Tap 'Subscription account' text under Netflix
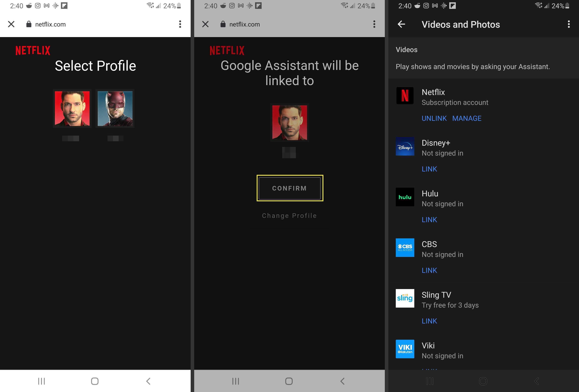This screenshot has height=392, width=579. 455,103
